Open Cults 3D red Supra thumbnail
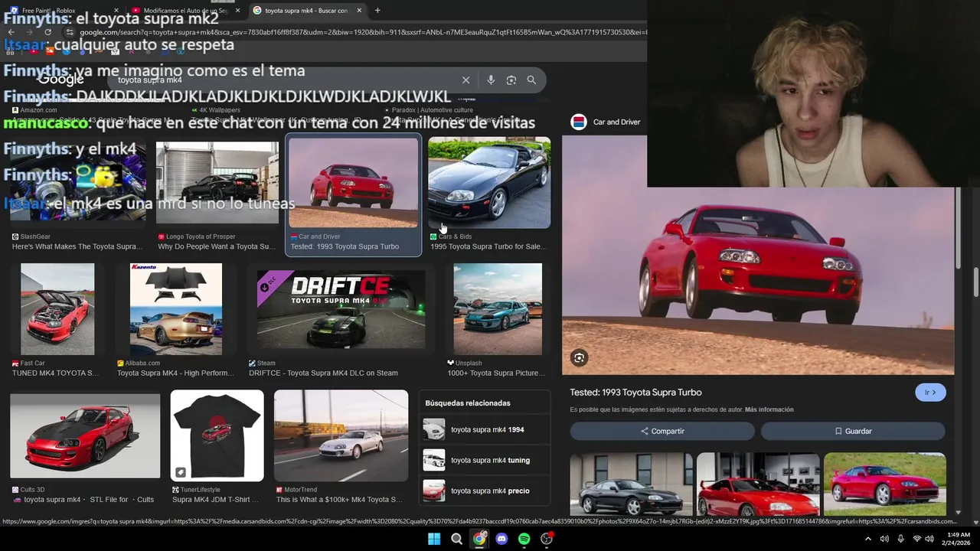 85,435
